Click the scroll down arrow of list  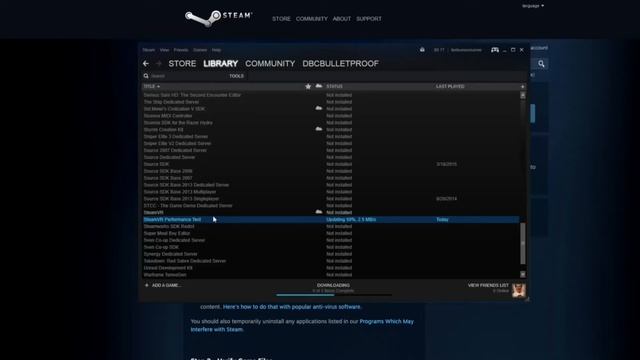point(522,274)
